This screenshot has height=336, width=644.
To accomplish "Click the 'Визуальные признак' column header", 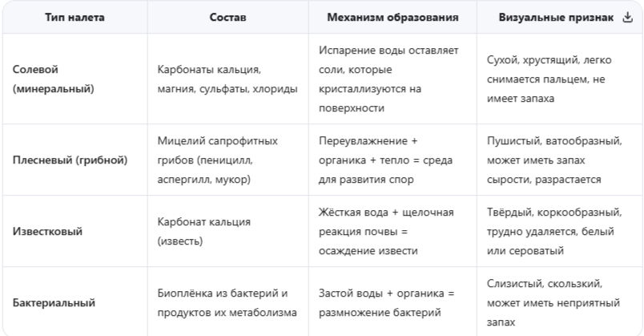I will (556, 18).
